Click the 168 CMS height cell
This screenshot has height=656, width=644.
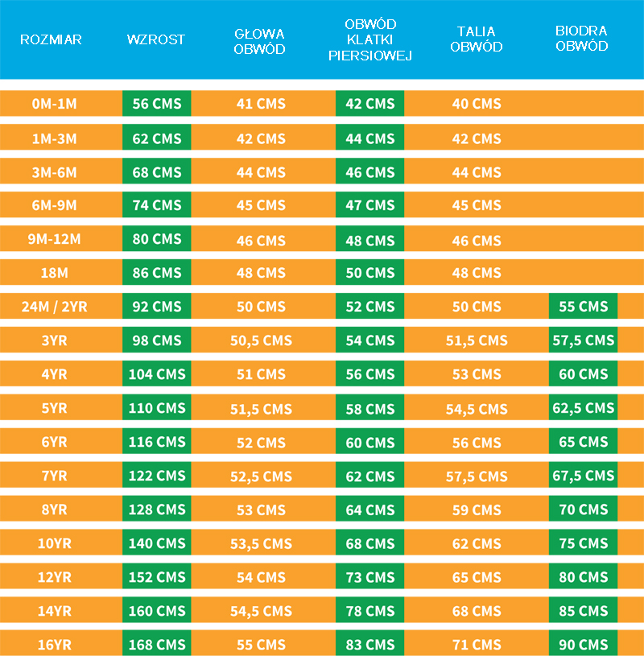pos(157,645)
